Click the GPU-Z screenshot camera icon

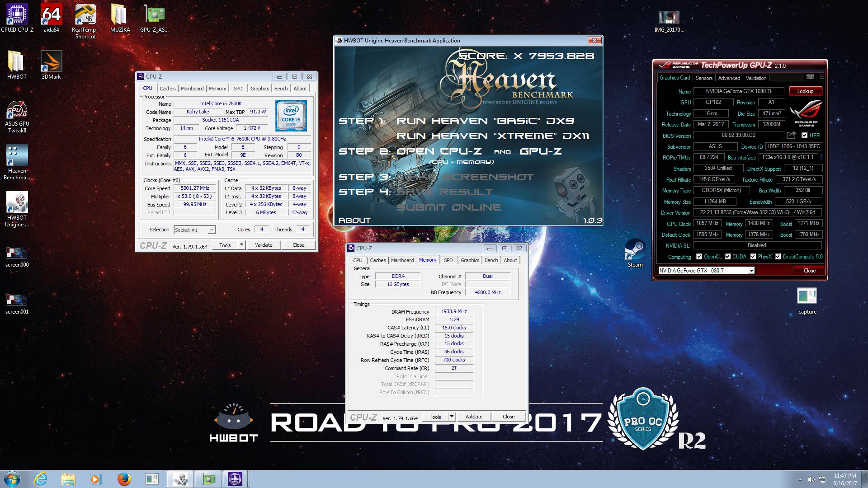[x=810, y=77]
